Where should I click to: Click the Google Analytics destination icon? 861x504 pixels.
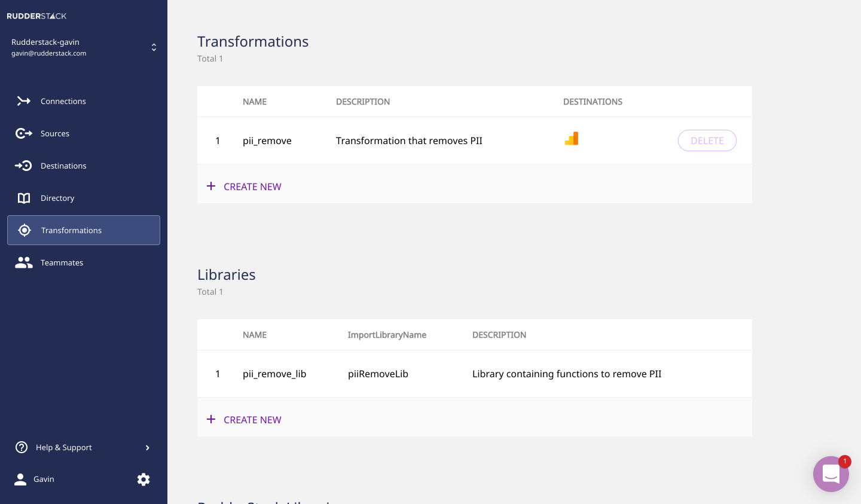point(572,139)
